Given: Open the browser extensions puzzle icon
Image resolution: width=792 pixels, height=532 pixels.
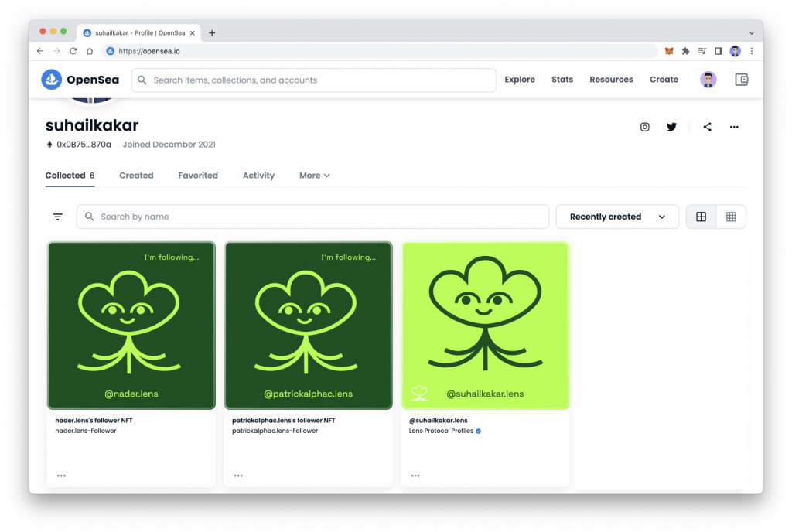Looking at the screenshot, I should point(685,51).
